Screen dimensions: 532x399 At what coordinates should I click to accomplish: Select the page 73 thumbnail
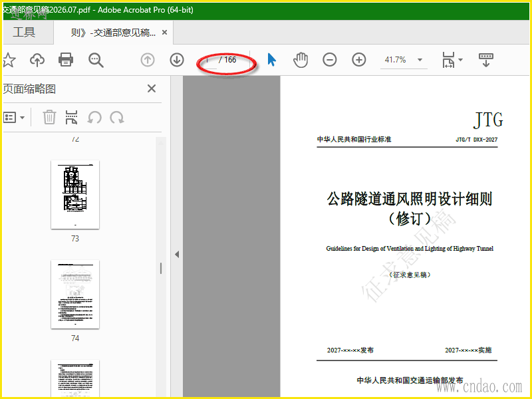(75, 195)
